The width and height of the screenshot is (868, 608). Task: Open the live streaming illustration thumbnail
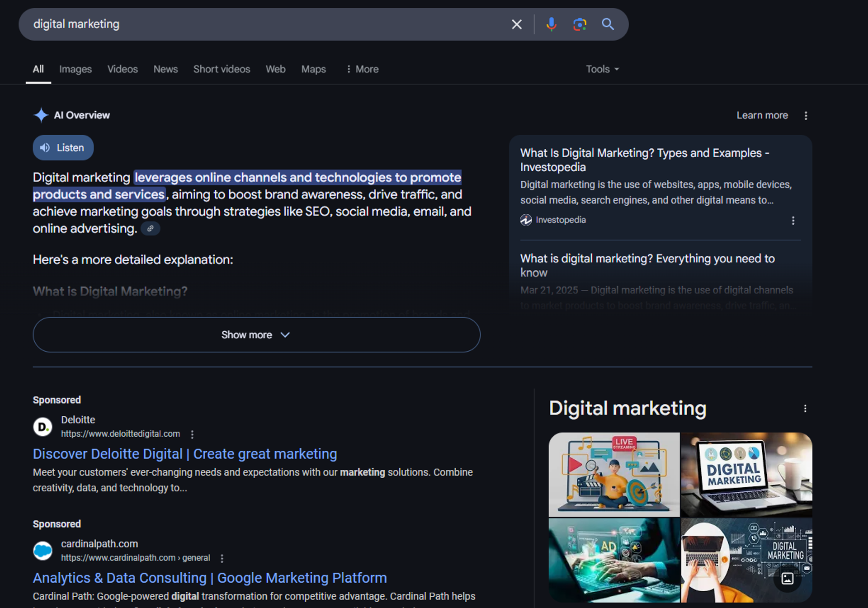[614, 475]
